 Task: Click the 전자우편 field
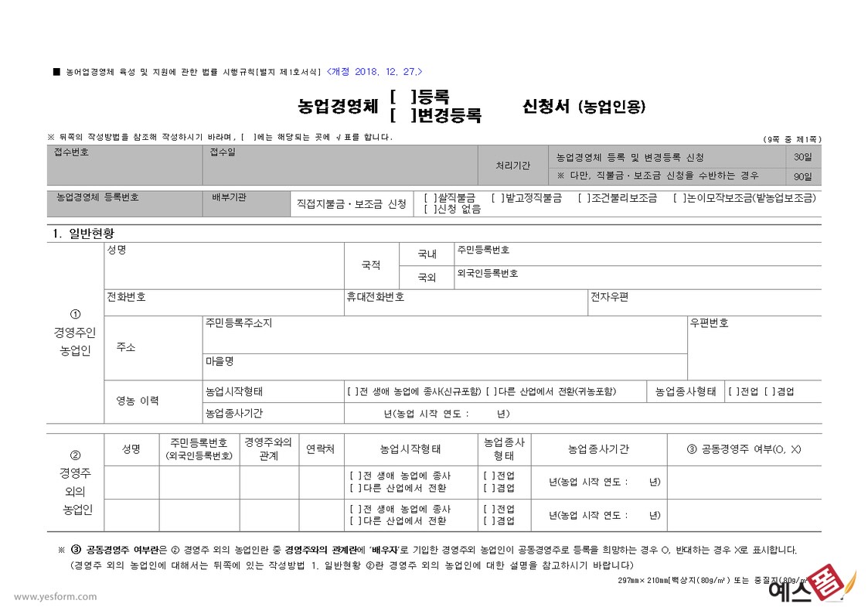pos(705,303)
